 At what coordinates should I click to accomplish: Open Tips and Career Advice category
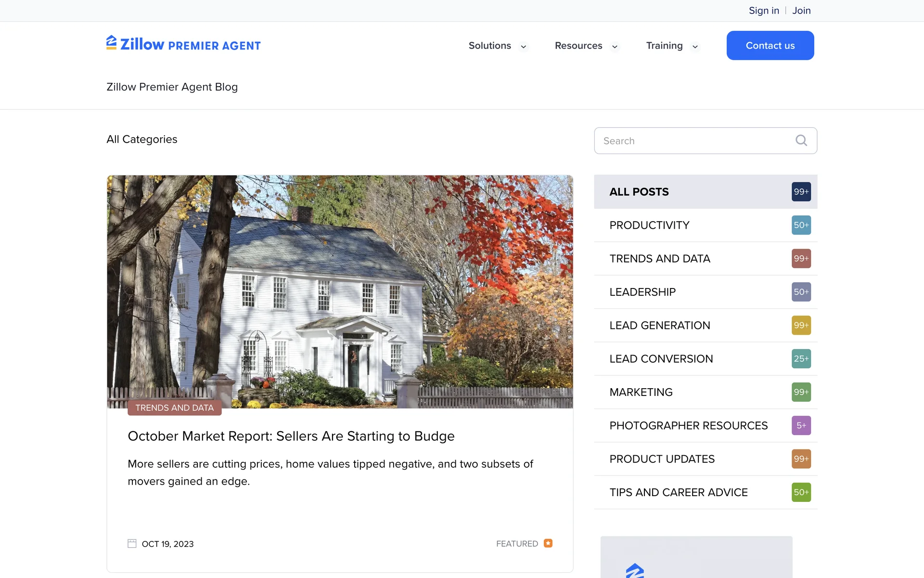click(678, 492)
